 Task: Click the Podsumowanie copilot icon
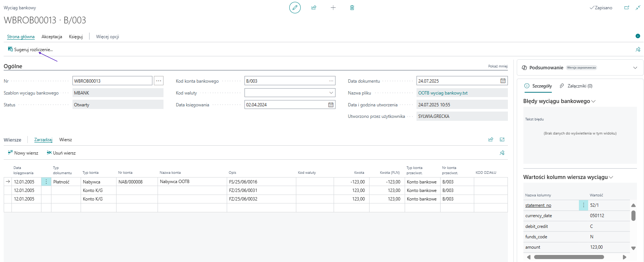524,68
